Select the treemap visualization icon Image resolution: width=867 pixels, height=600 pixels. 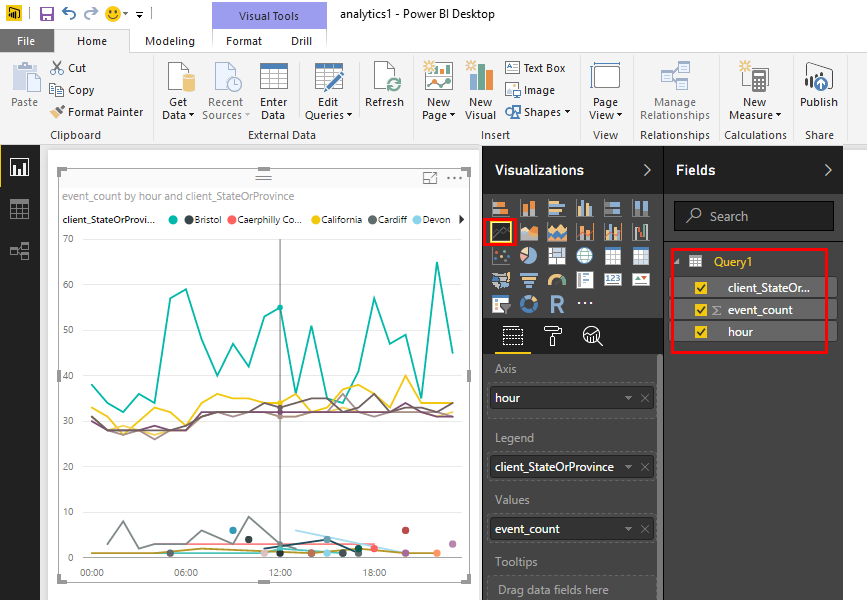pos(557,256)
